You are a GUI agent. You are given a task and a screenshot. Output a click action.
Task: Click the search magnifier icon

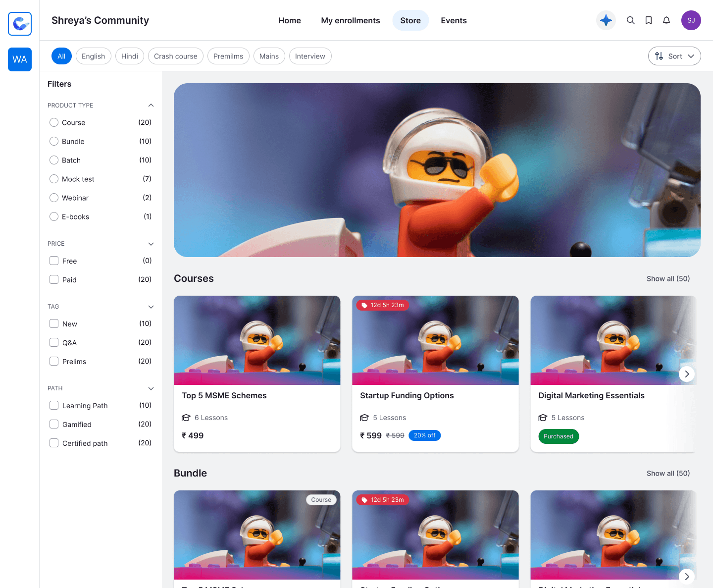[631, 20]
